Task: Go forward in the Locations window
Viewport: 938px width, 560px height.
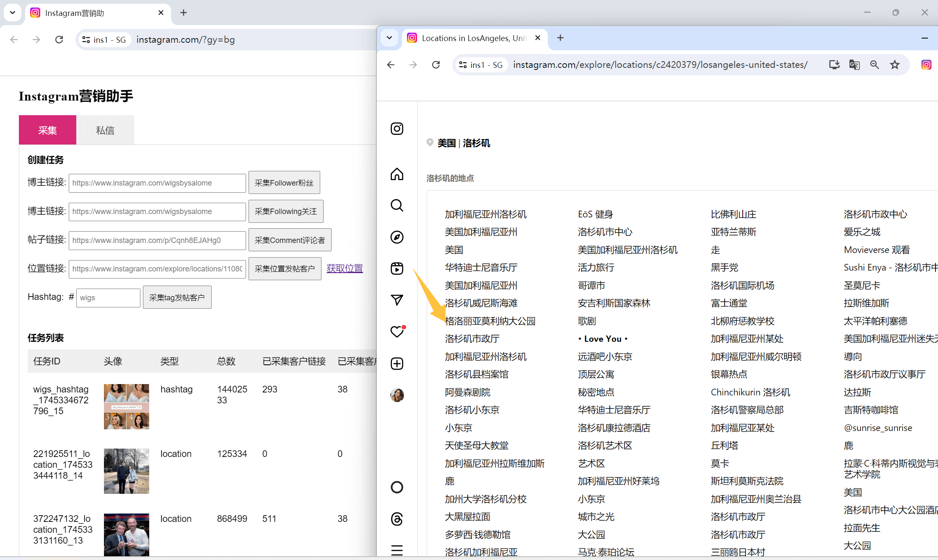Action: point(413,65)
